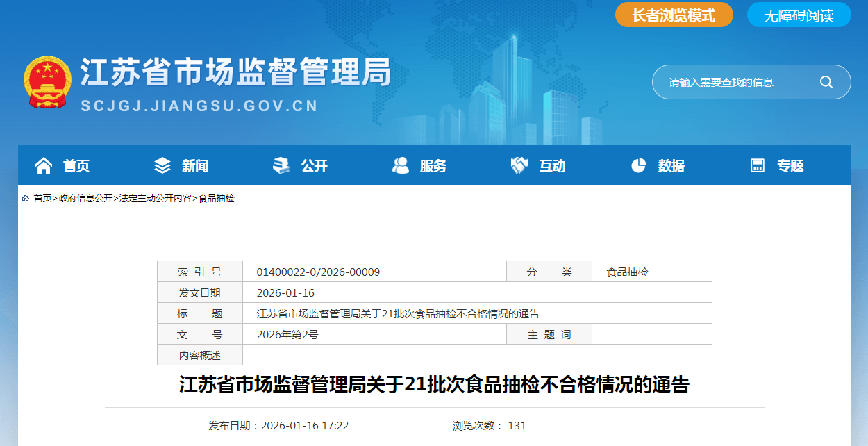Click the handshake icon beside 互动
The height and width of the screenshot is (446, 868).
(519, 165)
